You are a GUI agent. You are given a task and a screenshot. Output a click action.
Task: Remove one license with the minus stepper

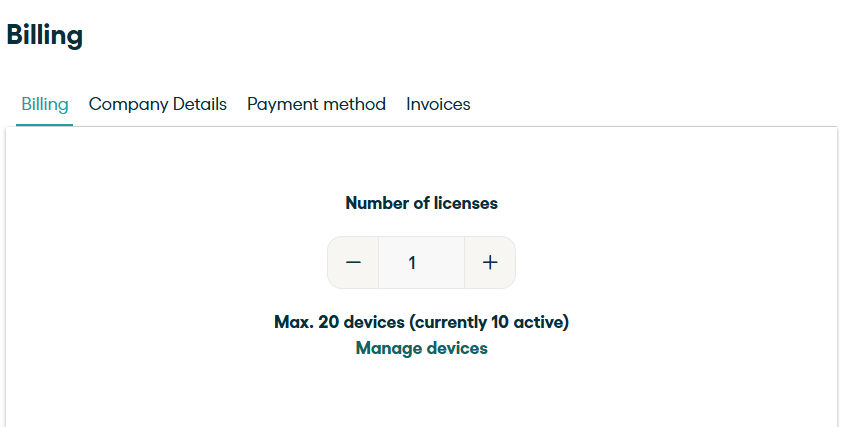353,263
